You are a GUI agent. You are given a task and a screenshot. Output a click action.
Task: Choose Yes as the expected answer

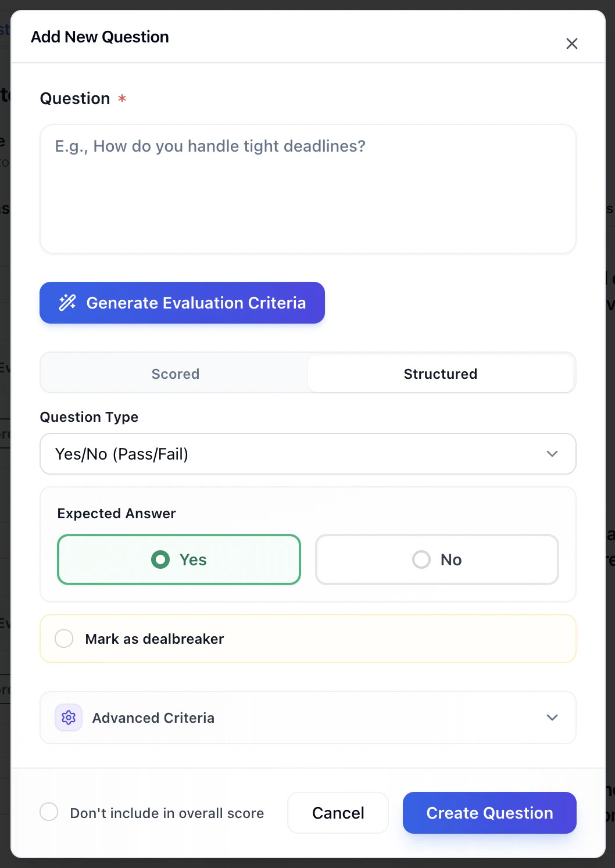[179, 559]
